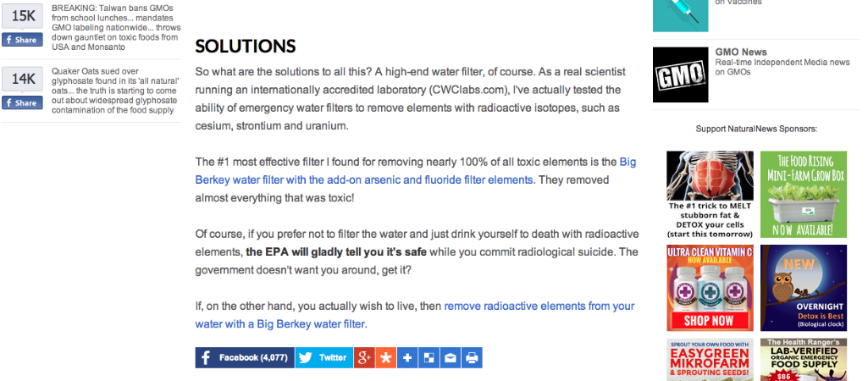This screenshot has width=868, height=381.
Task: Click the GMO News logo icon
Action: coord(680,75)
